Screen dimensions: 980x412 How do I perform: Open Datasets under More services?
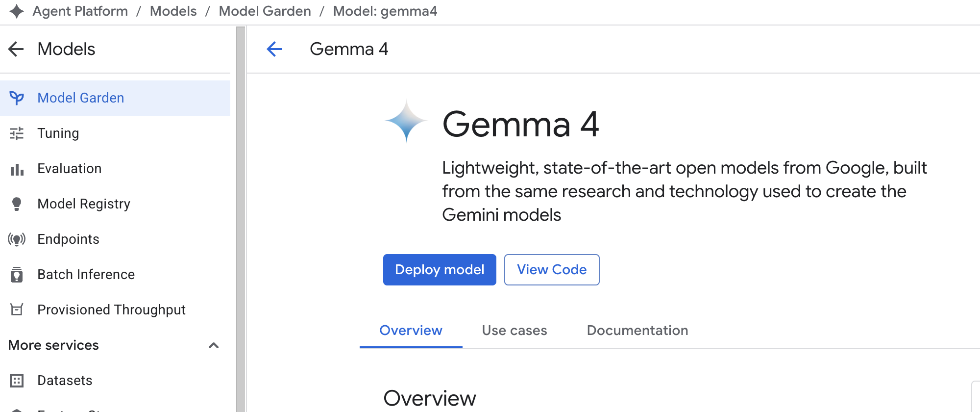tap(115, 381)
